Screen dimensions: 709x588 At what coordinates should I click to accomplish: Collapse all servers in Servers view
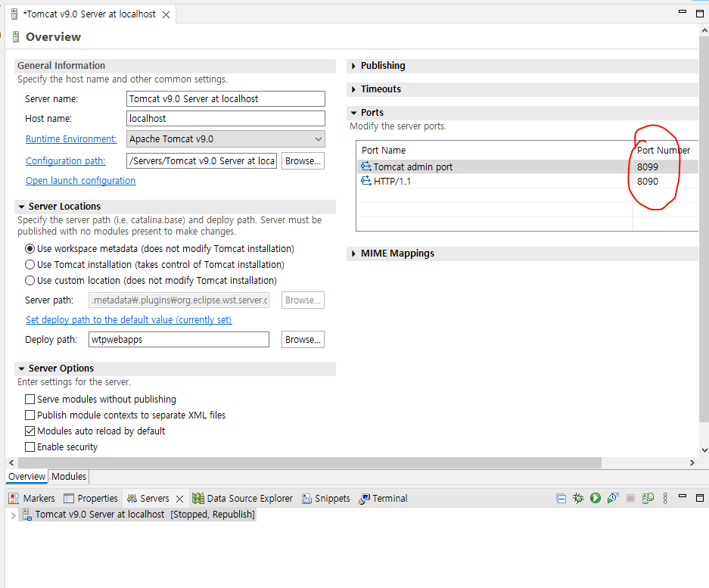(x=561, y=499)
